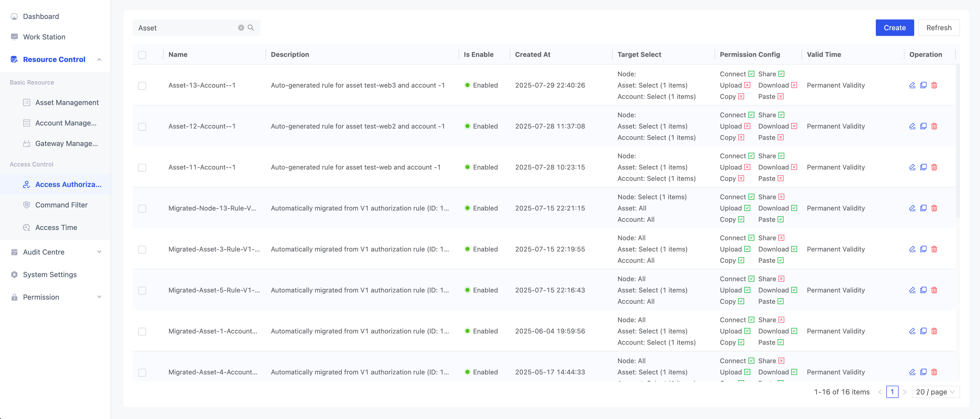Create a new authorization rule
The width and height of the screenshot is (980, 419).
895,28
